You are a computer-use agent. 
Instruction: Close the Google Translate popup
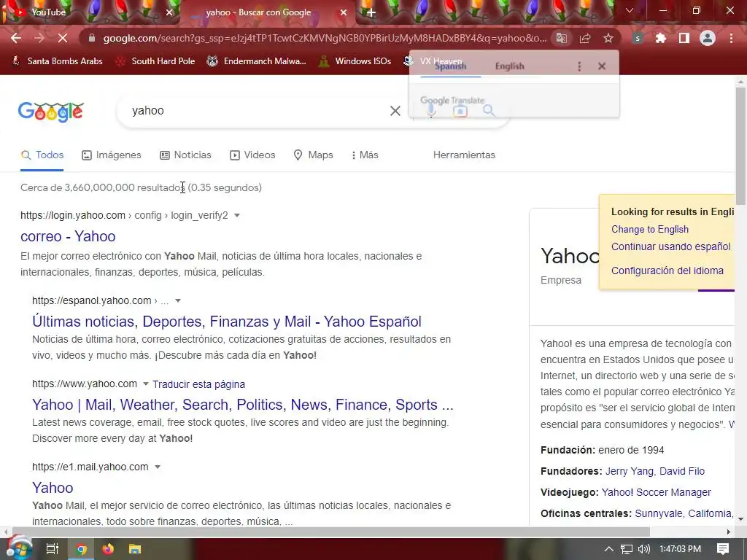(x=602, y=66)
